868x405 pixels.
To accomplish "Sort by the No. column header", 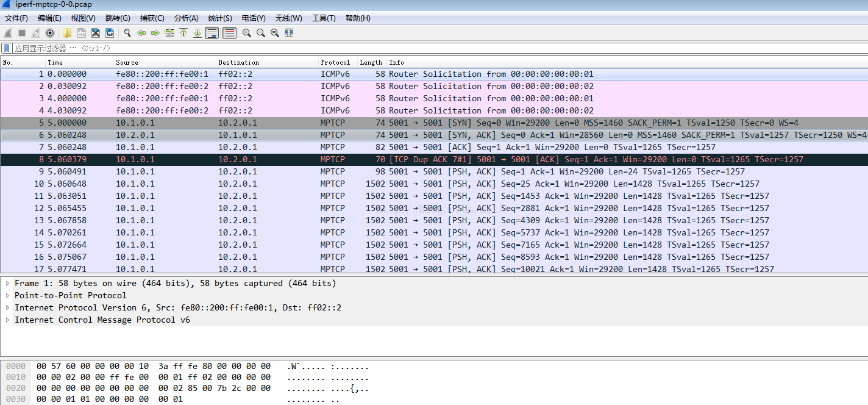I will 23,62.
